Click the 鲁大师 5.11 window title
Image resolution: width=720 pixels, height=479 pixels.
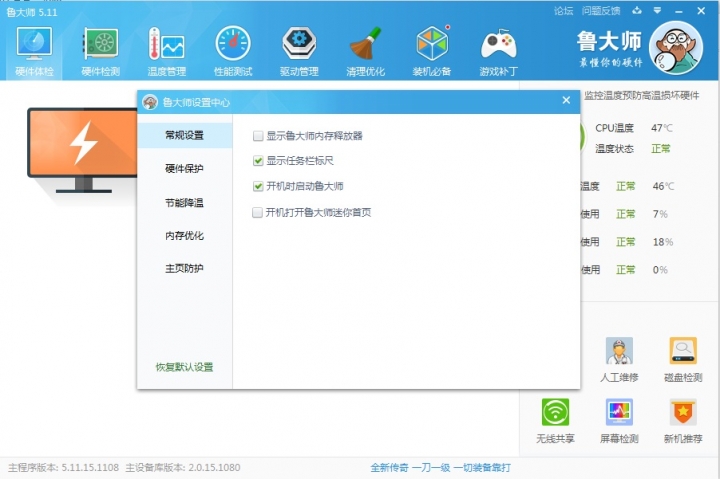tap(32, 12)
